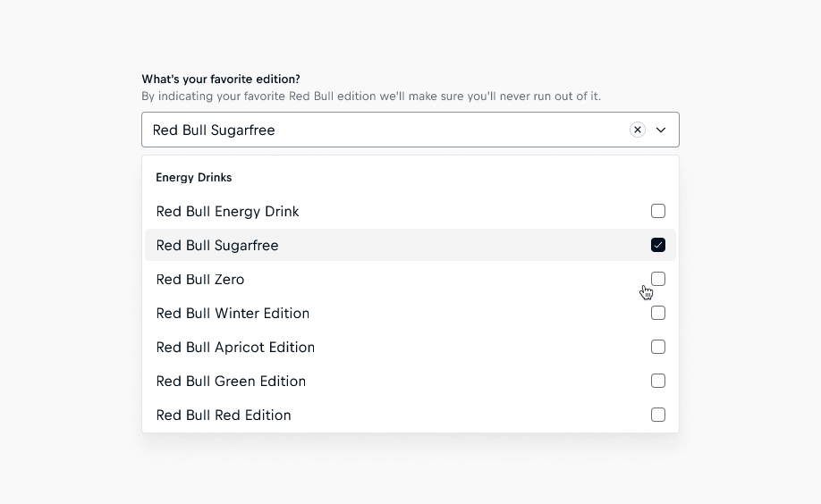Image resolution: width=821 pixels, height=504 pixels.
Task: Click the 'What's your favorite edition?' label
Action: coord(221,79)
